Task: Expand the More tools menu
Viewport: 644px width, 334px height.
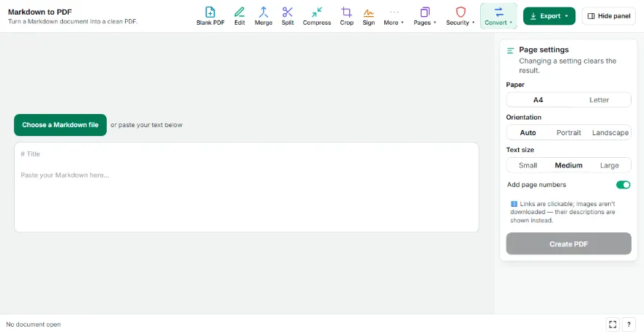Action: coord(394,16)
